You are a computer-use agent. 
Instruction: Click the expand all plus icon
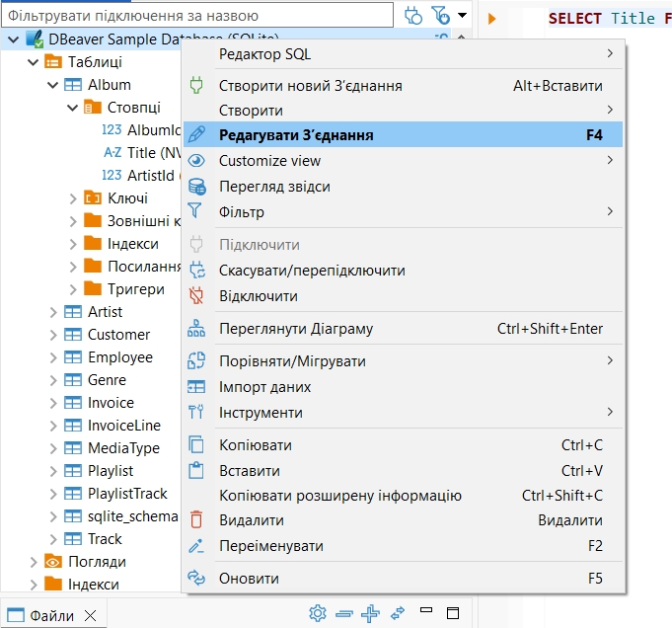pyautogui.click(x=370, y=613)
